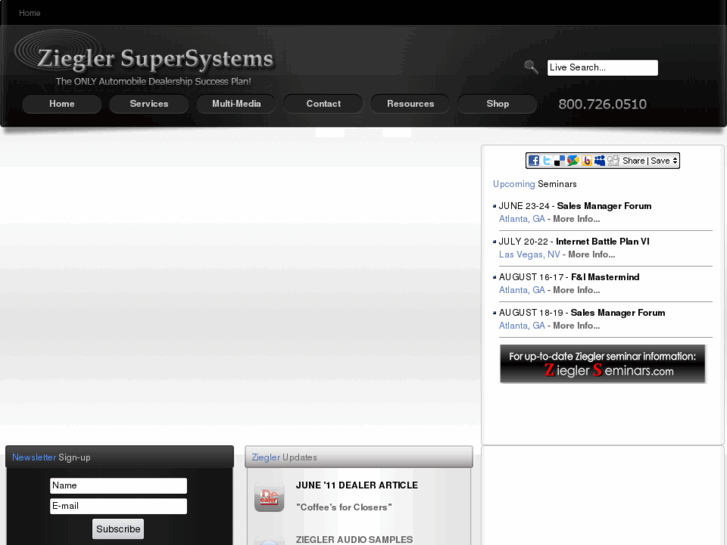Click the Newsletter Sign-up panel header
Screen dimensions: 727x545
120,457
